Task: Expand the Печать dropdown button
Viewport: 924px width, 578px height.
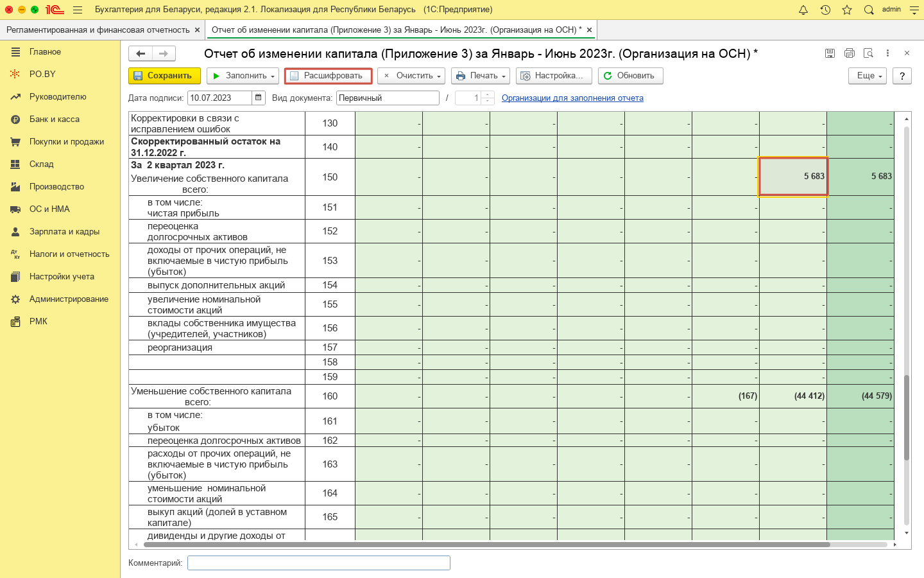Action: click(481, 76)
